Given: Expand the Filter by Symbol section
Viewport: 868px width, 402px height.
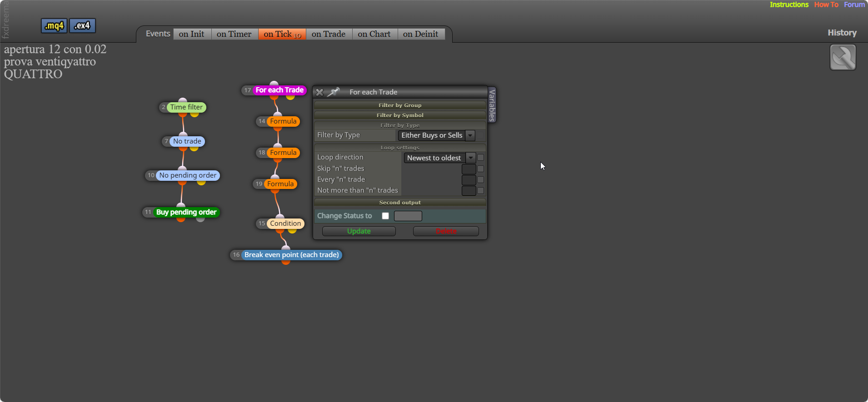Looking at the screenshot, I should 400,115.
